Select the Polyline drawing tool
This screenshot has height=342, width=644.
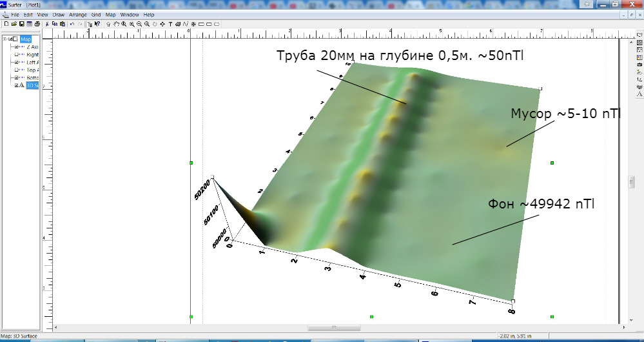[186, 25]
